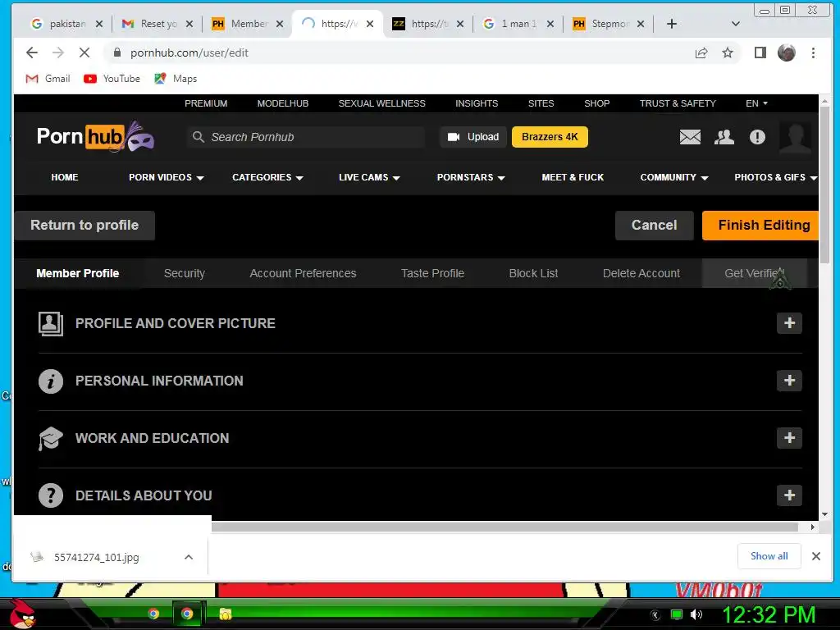Stop page loading with X button
The height and width of the screenshot is (630, 840).
pyautogui.click(x=84, y=52)
